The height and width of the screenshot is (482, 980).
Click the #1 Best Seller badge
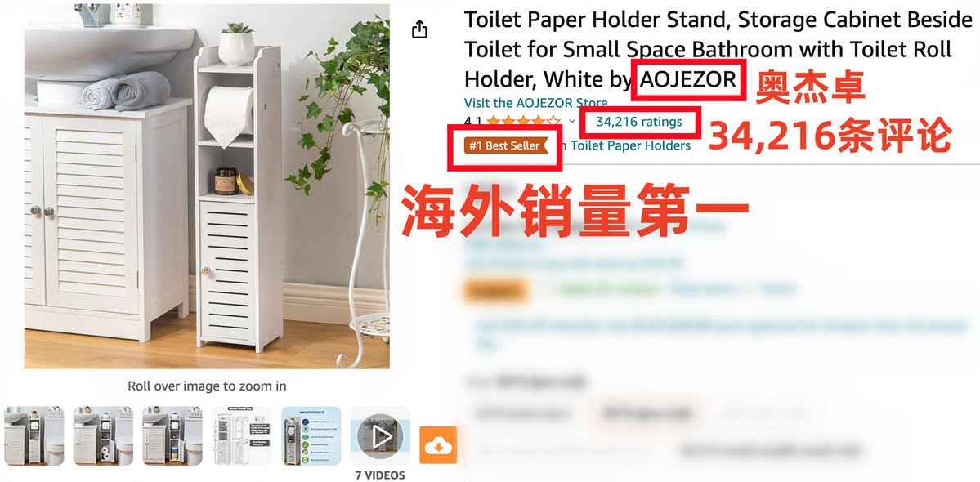click(505, 145)
